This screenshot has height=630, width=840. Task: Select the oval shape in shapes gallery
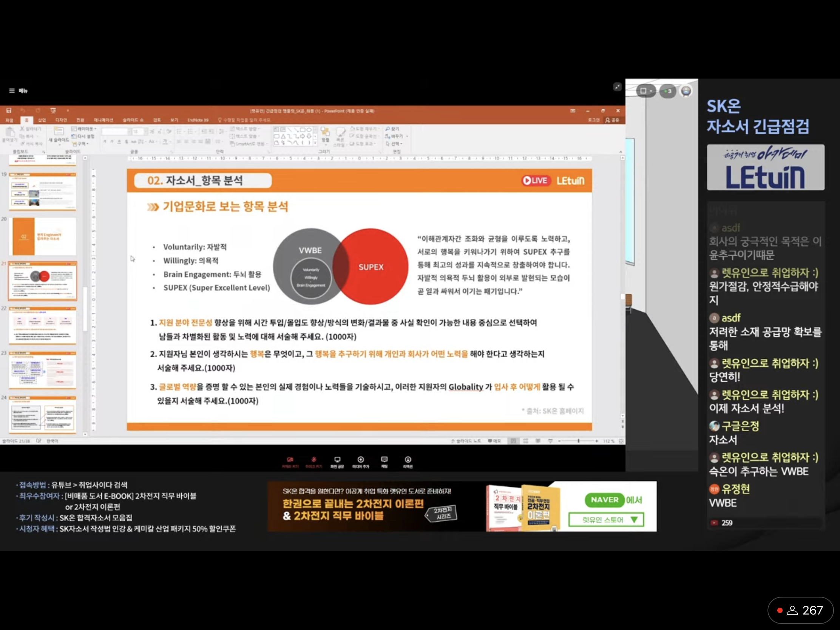[309, 130]
